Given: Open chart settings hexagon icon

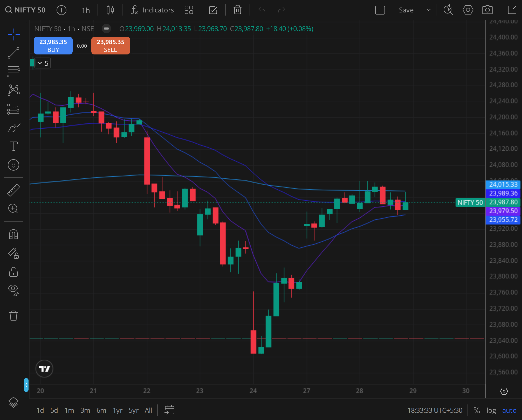Looking at the screenshot, I should pyautogui.click(x=468, y=10).
